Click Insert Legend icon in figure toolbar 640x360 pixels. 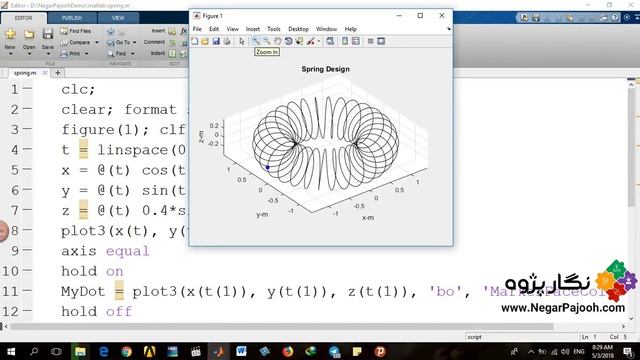coord(356,41)
